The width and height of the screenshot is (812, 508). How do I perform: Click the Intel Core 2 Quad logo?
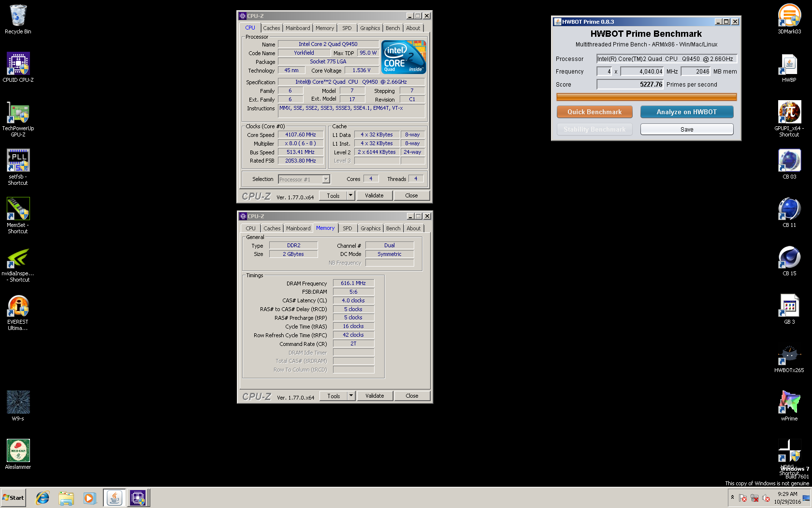pyautogui.click(x=404, y=57)
